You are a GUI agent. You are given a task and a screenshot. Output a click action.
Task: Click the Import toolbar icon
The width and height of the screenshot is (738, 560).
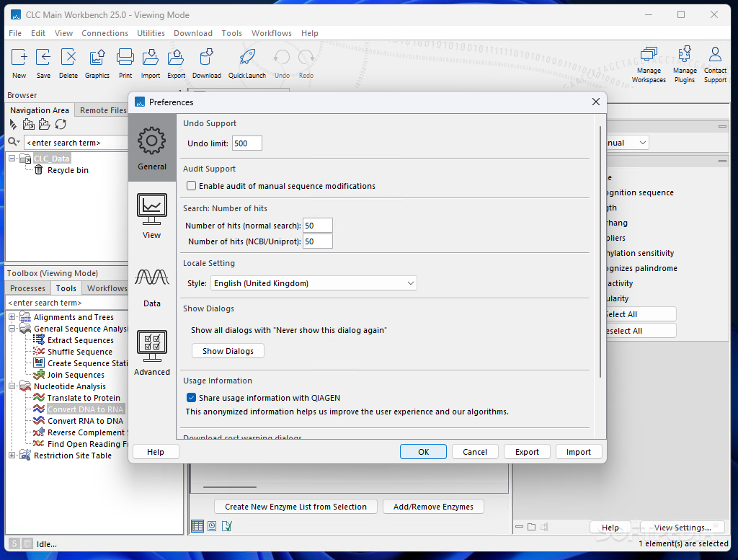click(x=151, y=58)
